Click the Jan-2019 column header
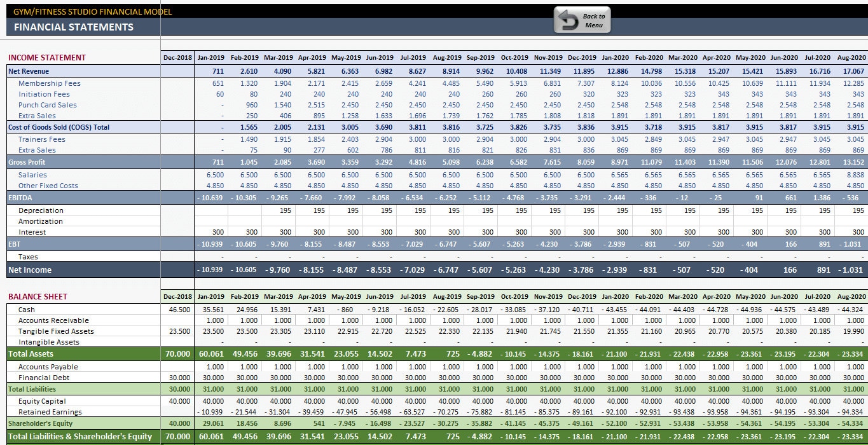The height and width of the screenshot is (445, 868). pyautogui.click(x=210, y=57)
